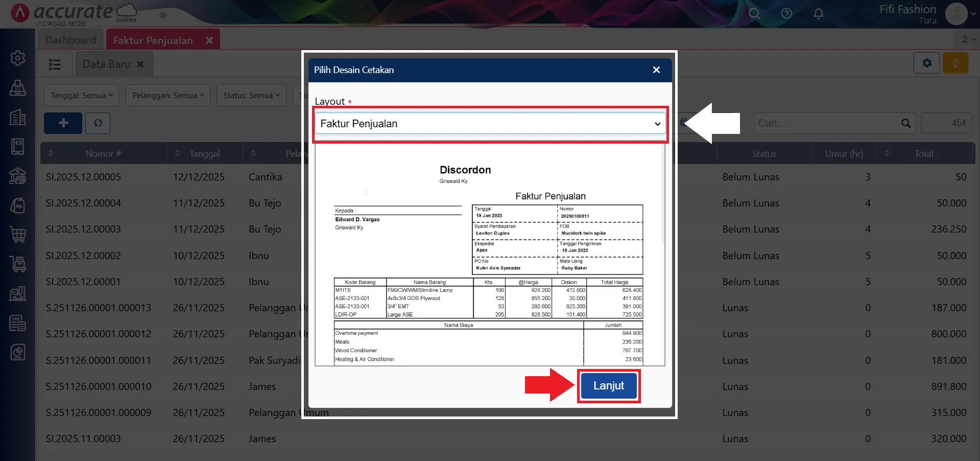Open the shopping cart module in sidebar

[18, 235]
